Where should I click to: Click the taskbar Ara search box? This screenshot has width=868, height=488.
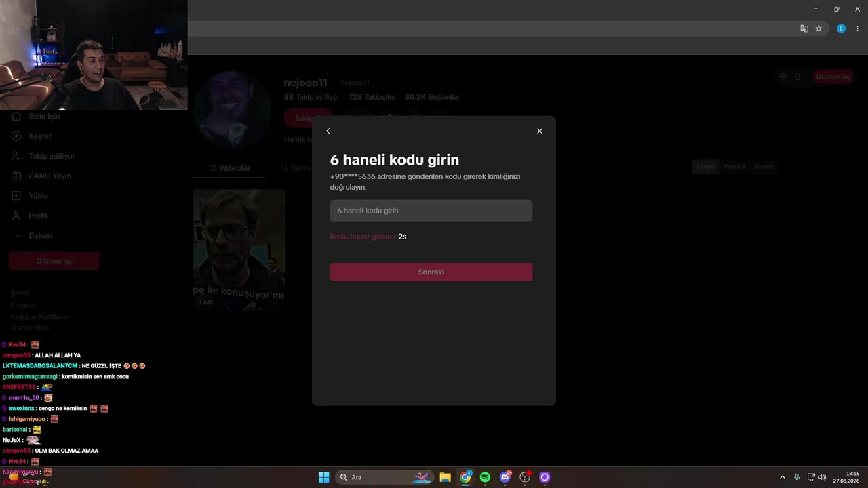(385, 477)
